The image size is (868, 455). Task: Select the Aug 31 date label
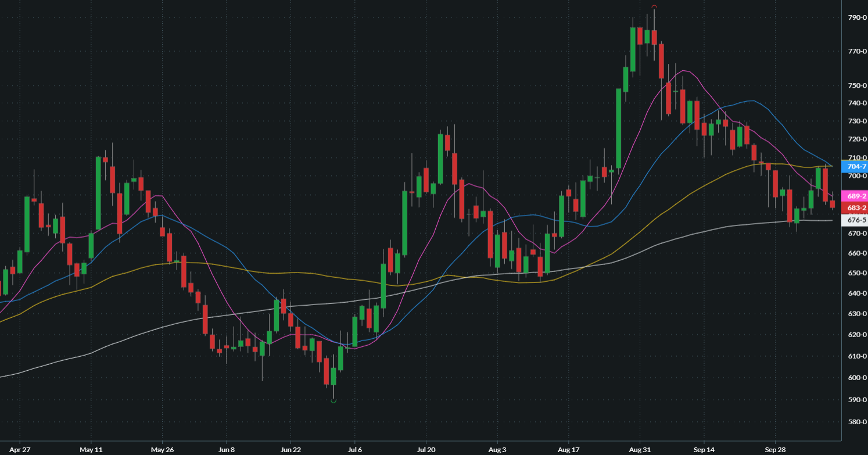639,450
